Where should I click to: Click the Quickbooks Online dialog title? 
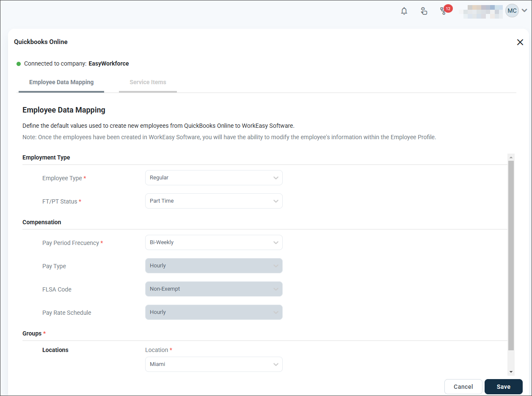click(x=41, y=42)
